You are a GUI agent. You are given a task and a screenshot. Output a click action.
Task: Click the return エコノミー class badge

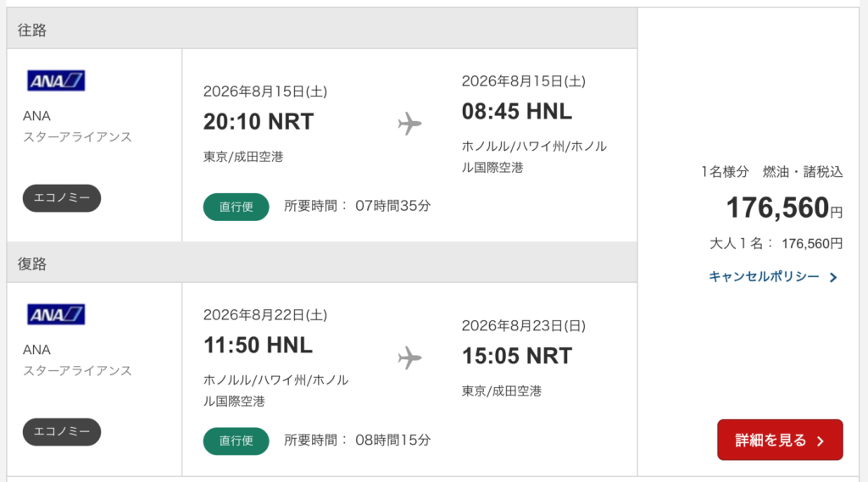click(62, 432)
